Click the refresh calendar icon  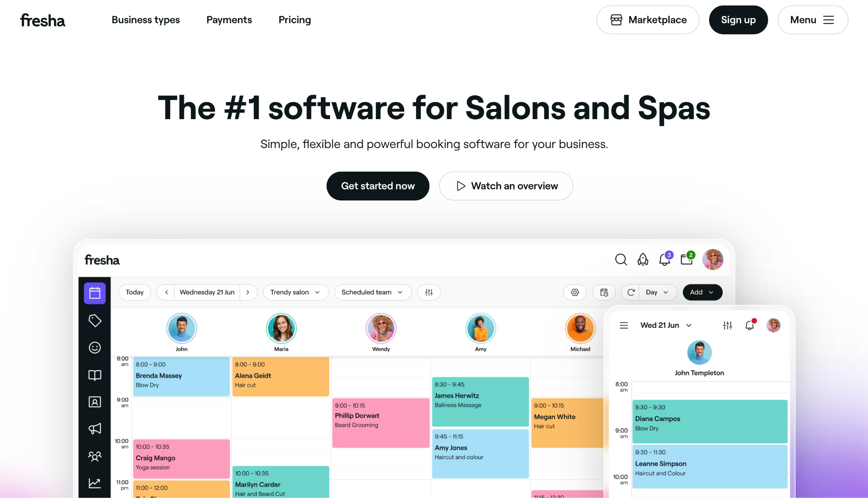pyautogui.click(x=630, y=292)
